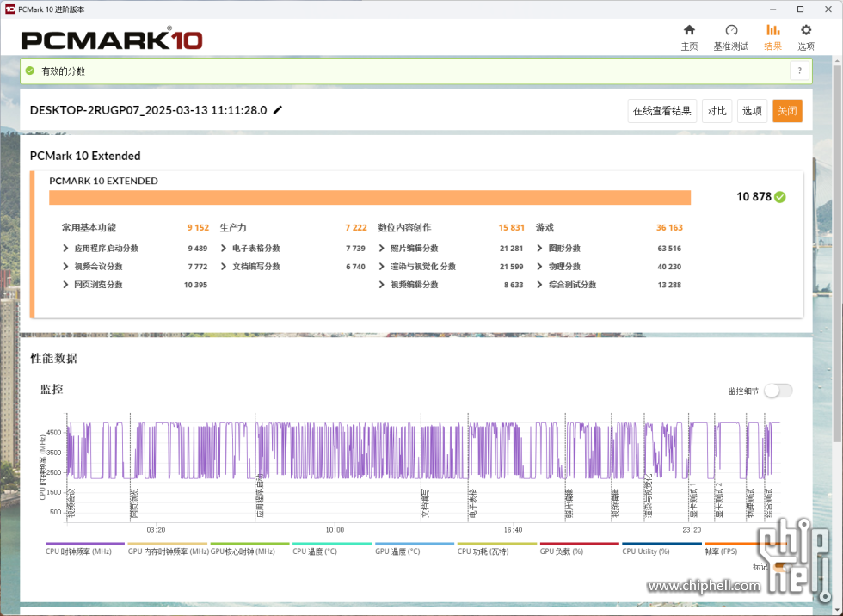
Task: Toggle the 监控细节 switch
Action: tap(778, 391)
